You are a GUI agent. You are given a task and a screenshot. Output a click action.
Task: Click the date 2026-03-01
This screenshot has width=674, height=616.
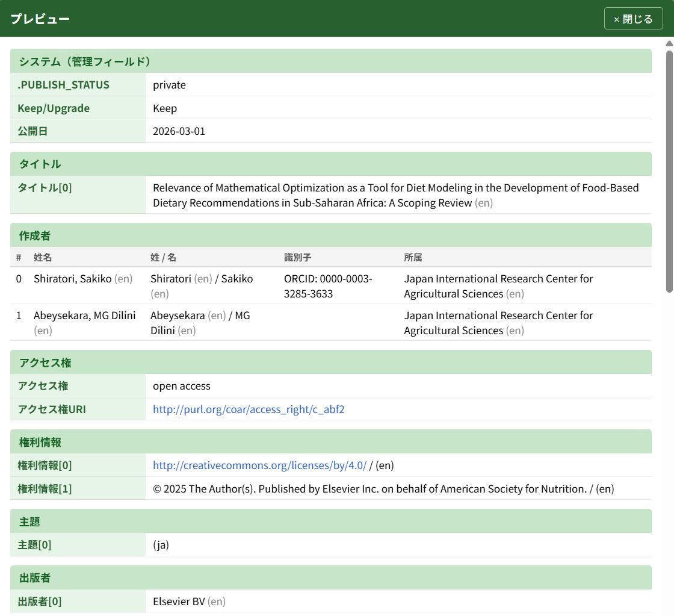tap(179, 131)
